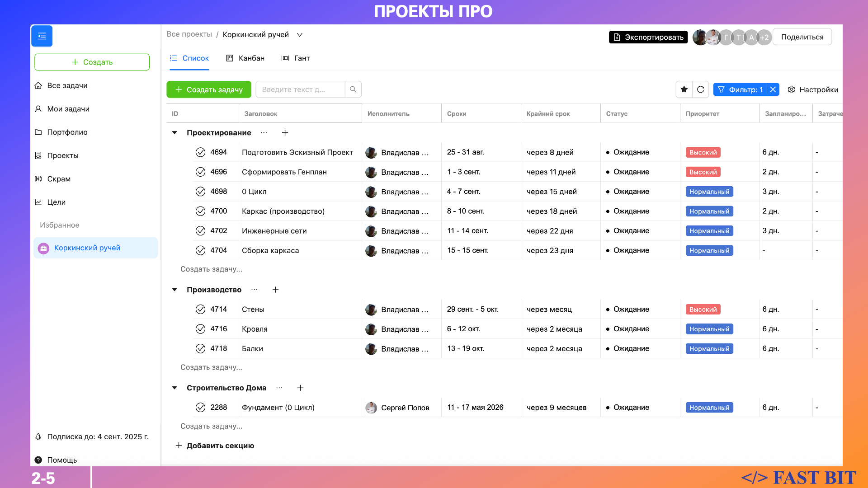Collapse the Строительство Дома section

175,388
